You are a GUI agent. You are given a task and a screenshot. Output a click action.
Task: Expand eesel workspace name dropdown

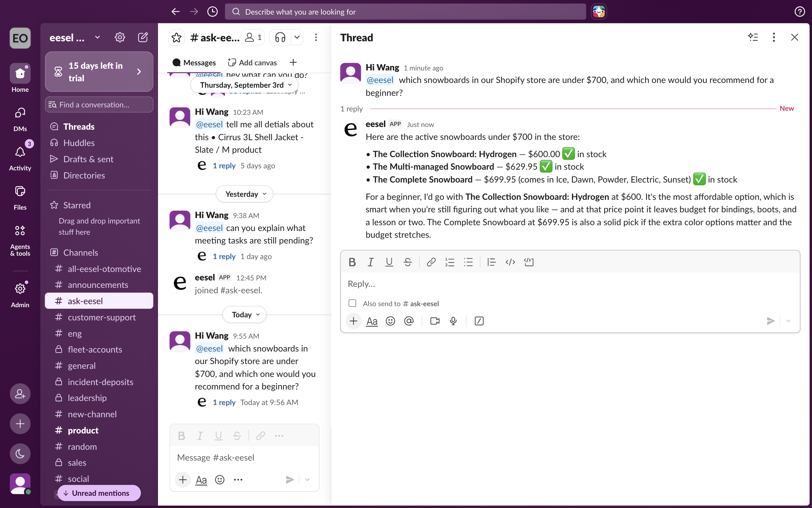(x=97, y=37)
